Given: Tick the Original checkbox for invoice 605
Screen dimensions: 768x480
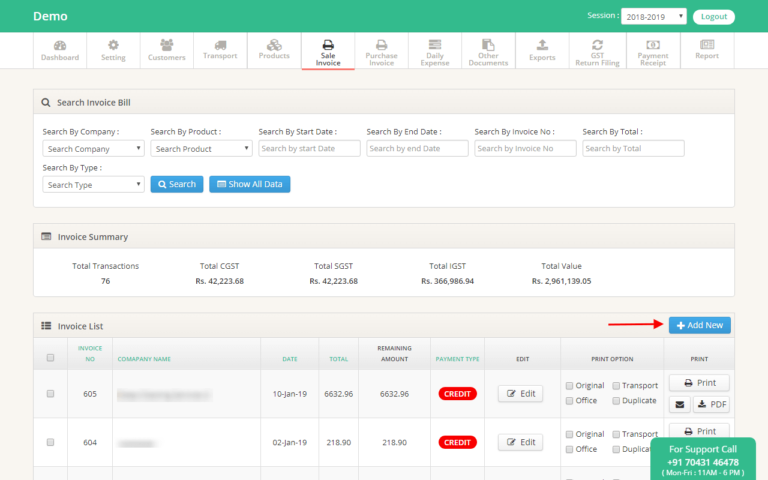Looking at the screenshot, I should click(569, 386).
